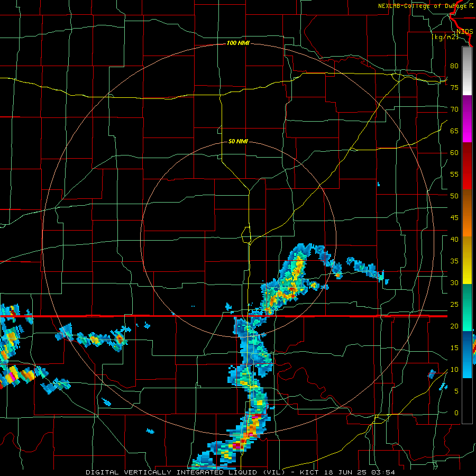Screen dimensions: 476x476
Task: Click the legend value 25
Action: [454, 305]
